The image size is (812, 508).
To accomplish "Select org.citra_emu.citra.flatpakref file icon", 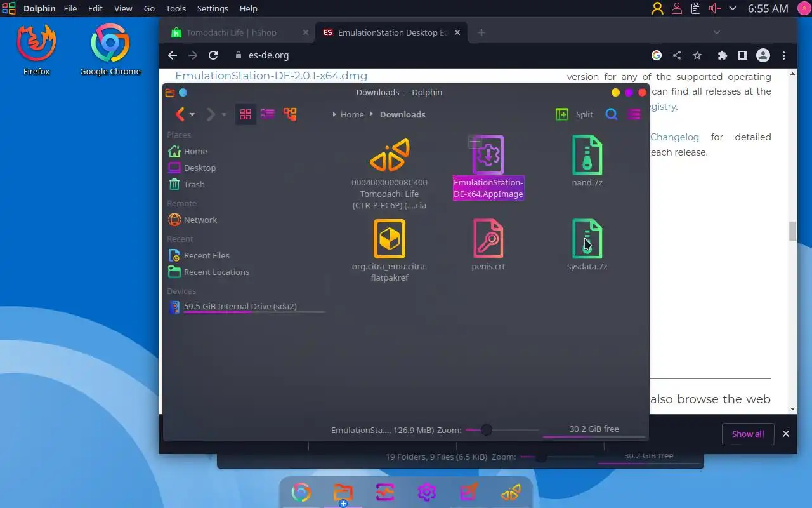I will click(x=390, y=238).
